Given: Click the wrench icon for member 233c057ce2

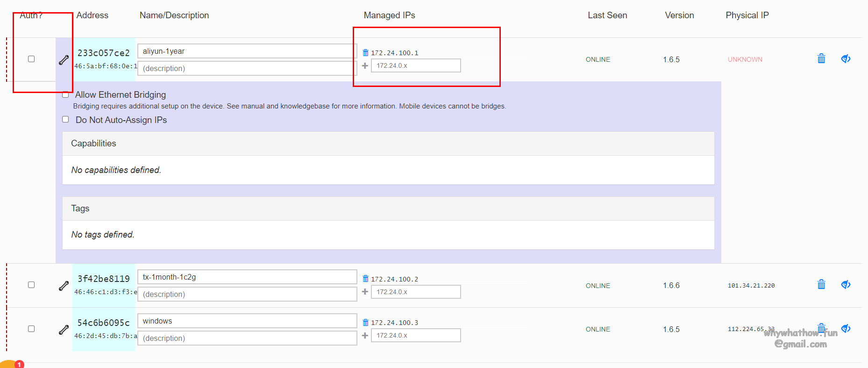Looking at the screenshot, I should 64,60.
